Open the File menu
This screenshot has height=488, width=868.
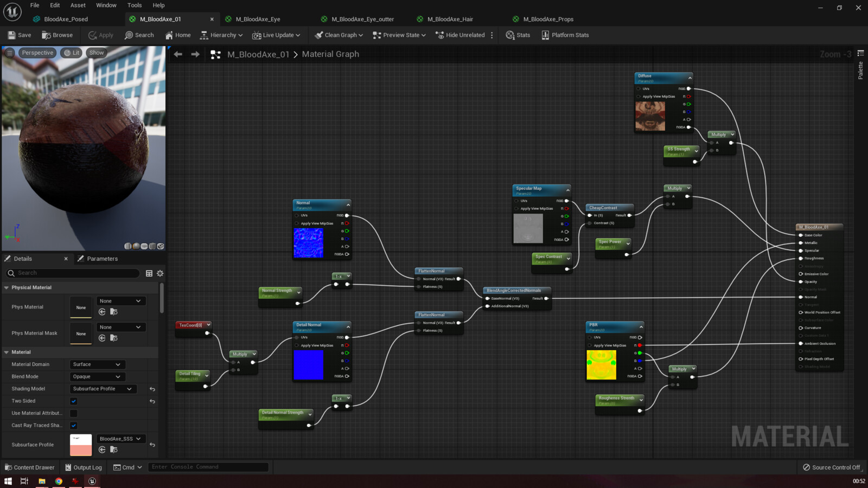(x=35, y=5)
